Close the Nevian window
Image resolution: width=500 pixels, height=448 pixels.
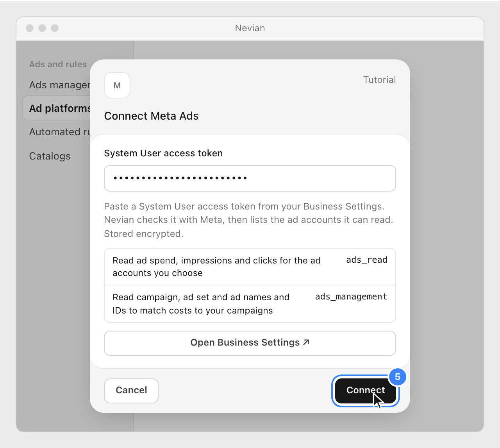[30, 28]
